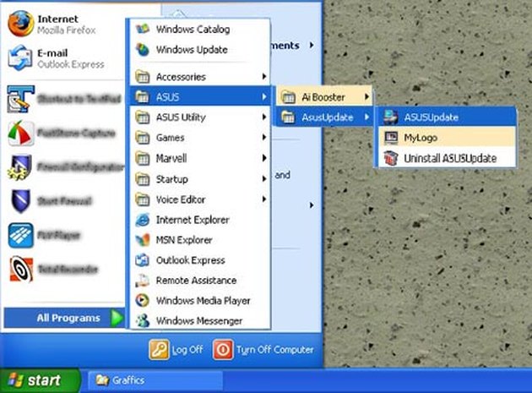Click Internet Explorer text
This screenshot has width=532, height=393.
(x=193, y=220)
